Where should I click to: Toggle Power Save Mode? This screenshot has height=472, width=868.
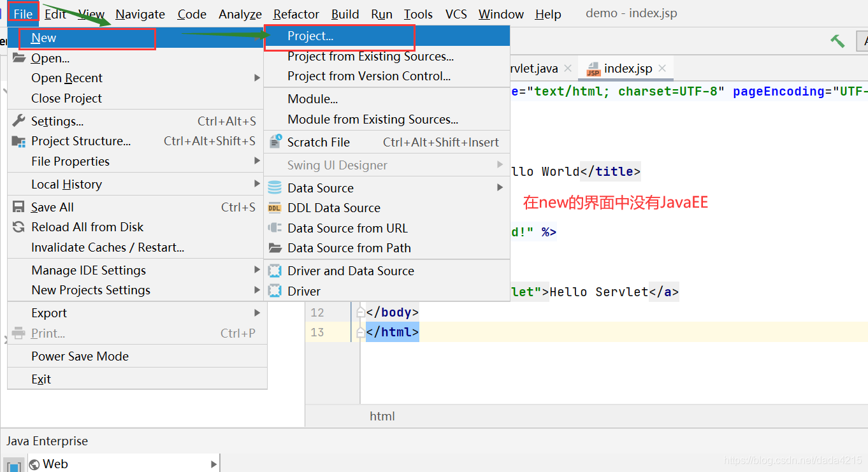pyautogui.click(x=137, y=356)
